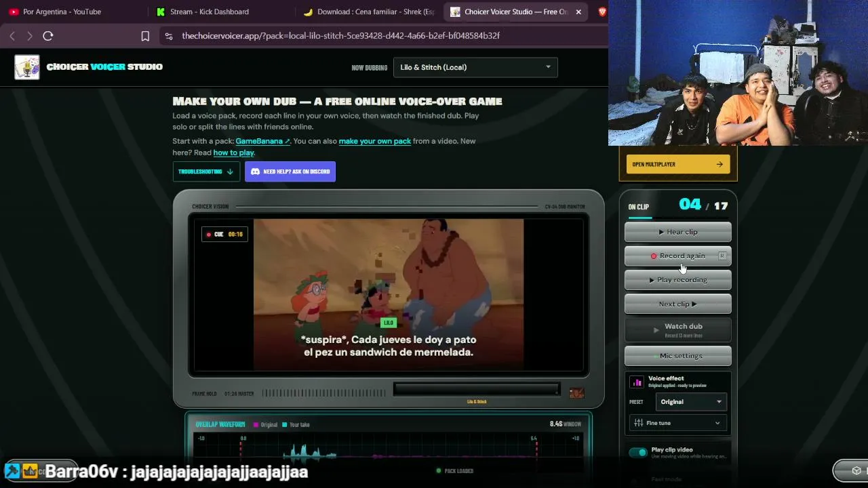This screenshot has width=868, height=488.
Task: Close the Choicer Voicer Studio tab
Action: (578, 12)
